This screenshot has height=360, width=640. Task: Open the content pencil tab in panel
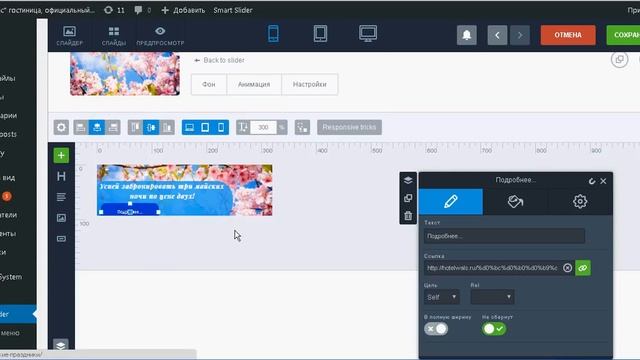coord(451,202)
